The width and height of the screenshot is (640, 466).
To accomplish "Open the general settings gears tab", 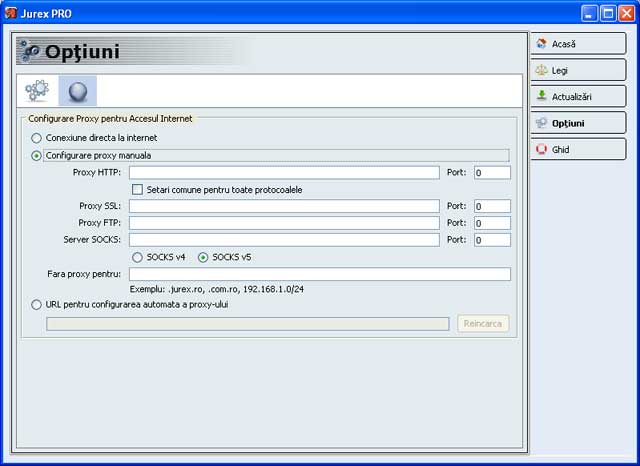I will point(37,91).
